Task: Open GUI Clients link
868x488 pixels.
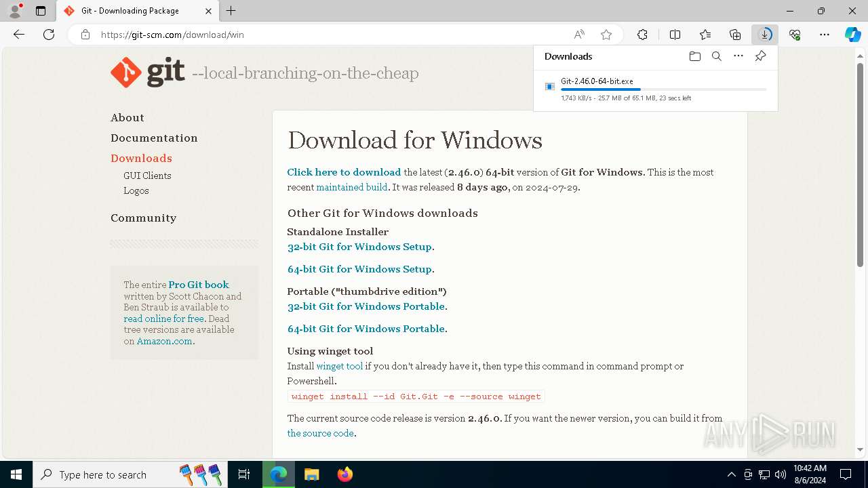Action: pos(147,176)
